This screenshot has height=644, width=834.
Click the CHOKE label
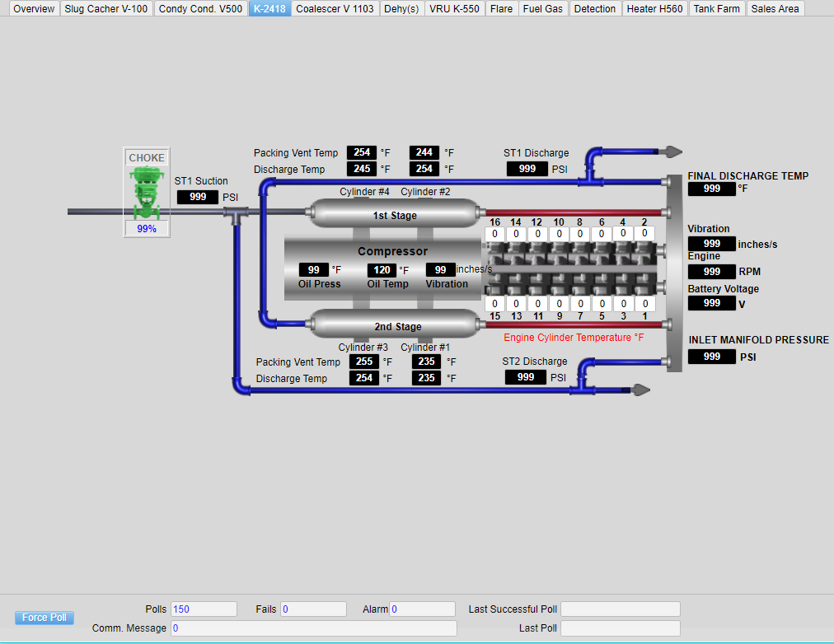(146, 158)
